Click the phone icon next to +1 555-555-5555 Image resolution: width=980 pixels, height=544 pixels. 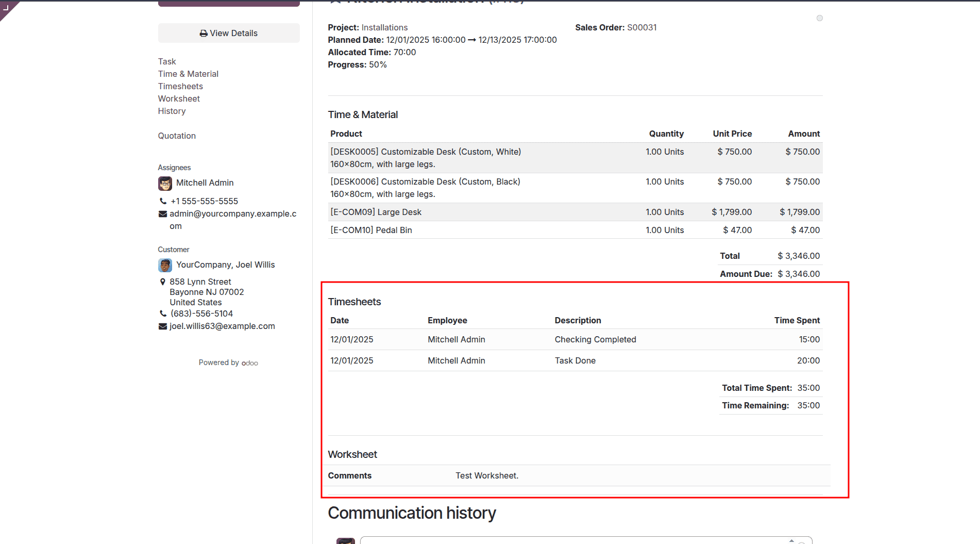click(x=162, y=201)
